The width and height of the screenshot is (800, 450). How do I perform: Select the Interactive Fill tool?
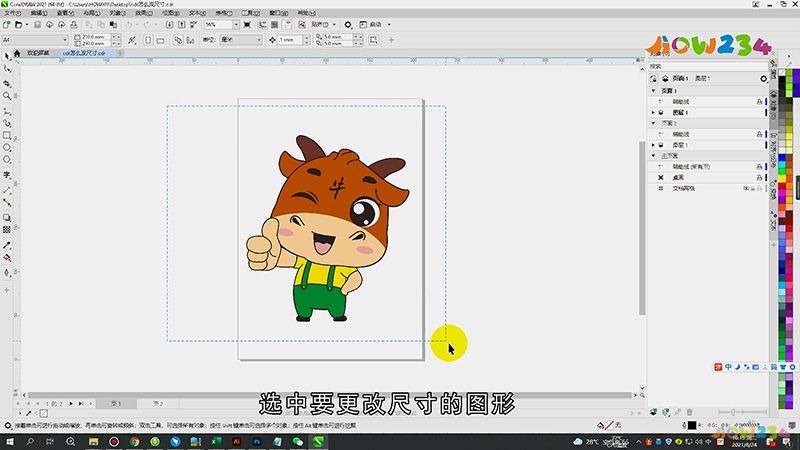click(7, 258)
